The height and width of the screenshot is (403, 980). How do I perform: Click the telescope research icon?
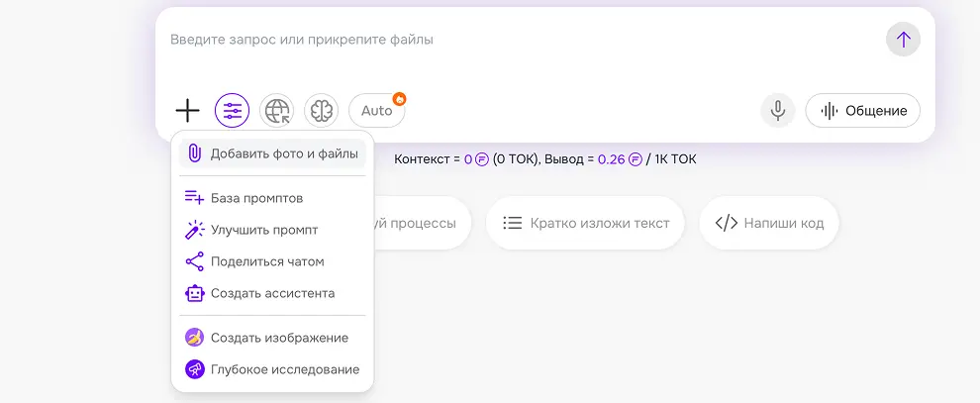(x=195, y=369)
